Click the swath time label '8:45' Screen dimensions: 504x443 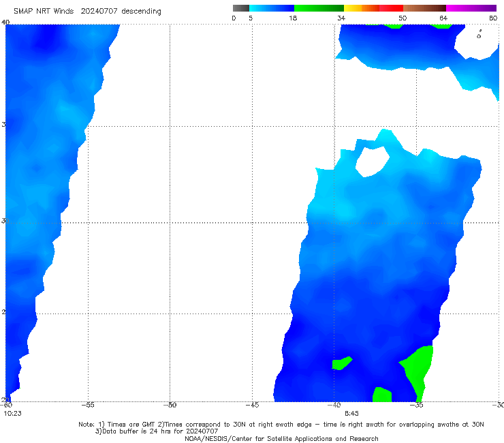tap(351, 414)
